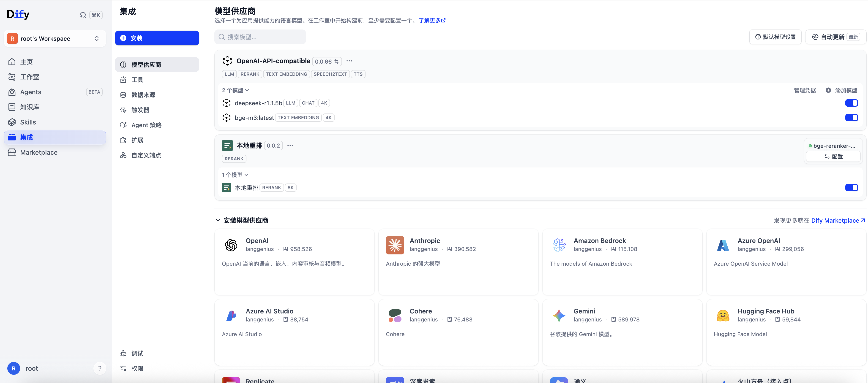Open the 数据来源 section
This screenshot has height=383, width=868.
(x=157, y=94)
